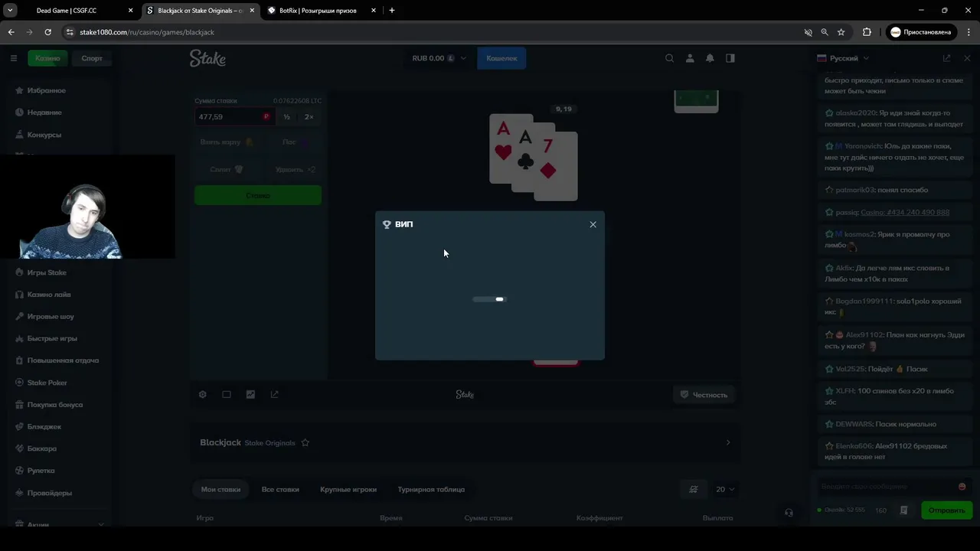Open browser extensions puzzle icon
Viewport: 980px width, 551px height.
click(867, 32)
